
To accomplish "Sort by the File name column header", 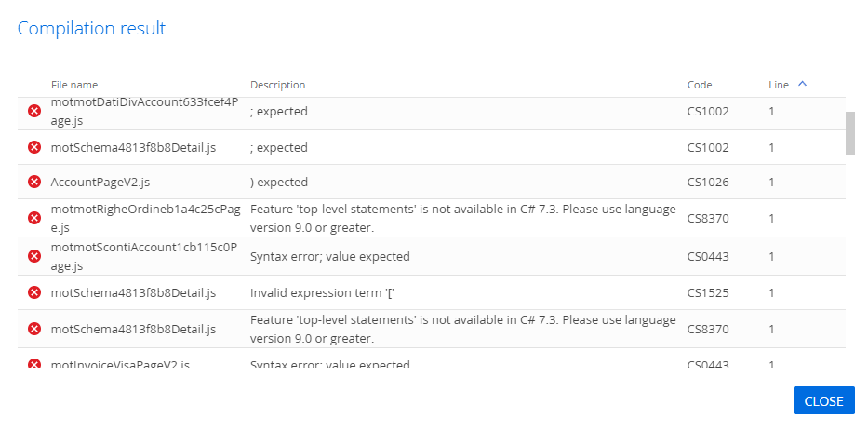I will coord(74,85).
